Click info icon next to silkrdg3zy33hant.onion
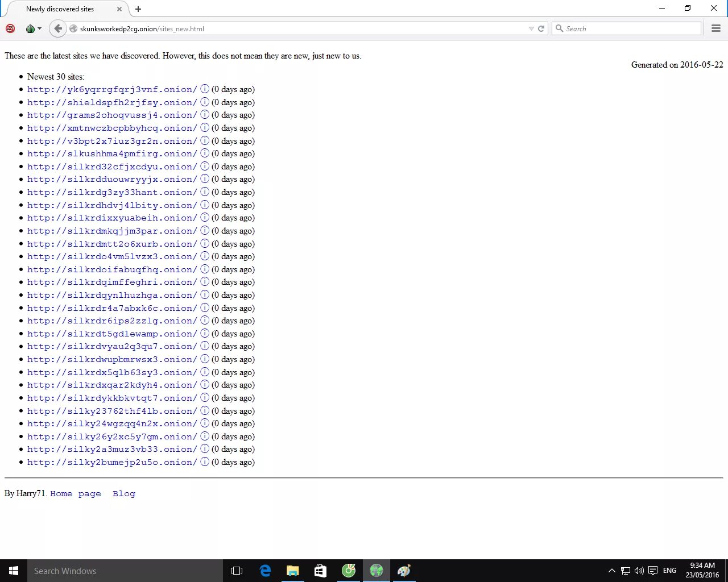This screenshot has height=582, width=728. pyautogui.click(x=205, y=192)
